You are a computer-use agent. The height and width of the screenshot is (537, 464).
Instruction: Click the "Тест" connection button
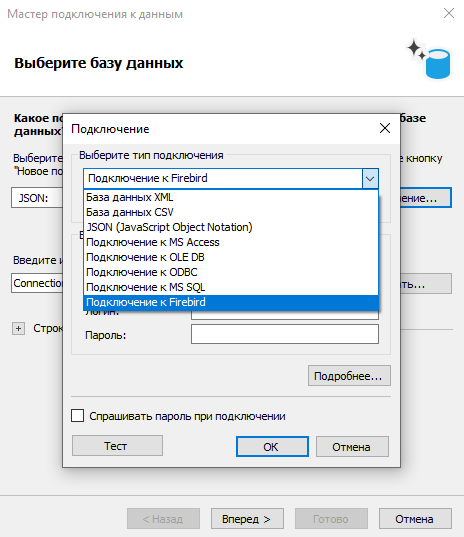[117, 446]
